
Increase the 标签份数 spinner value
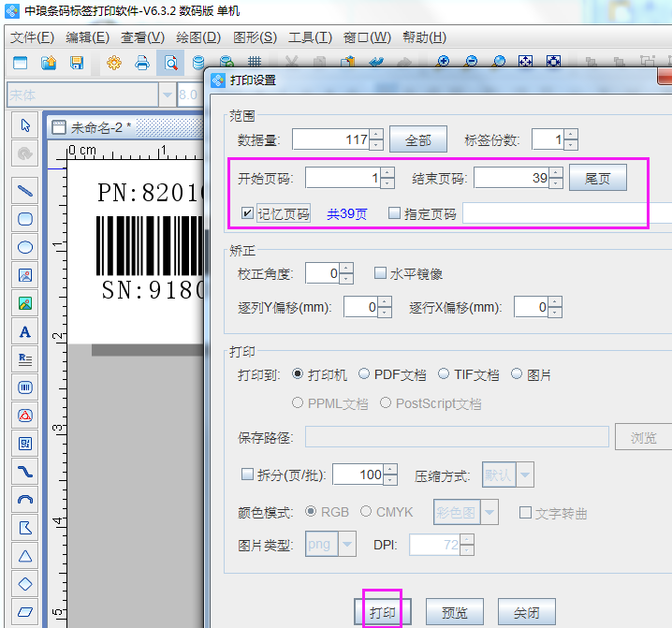pos(571,134)
